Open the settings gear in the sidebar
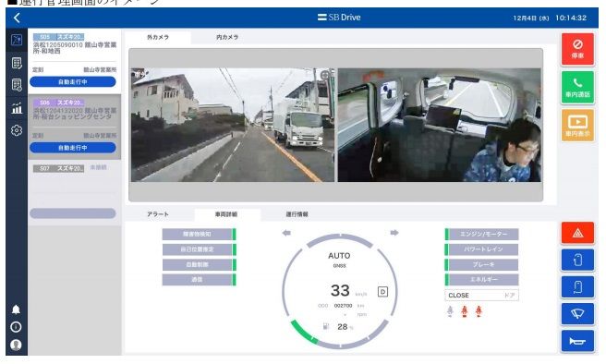606x364 pixels. click(x=17, y=130)
